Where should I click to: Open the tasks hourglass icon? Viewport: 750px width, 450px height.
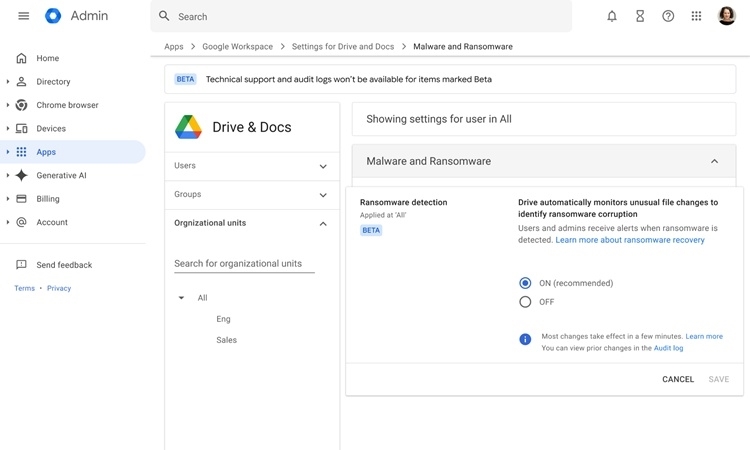(x=640, y=16)
